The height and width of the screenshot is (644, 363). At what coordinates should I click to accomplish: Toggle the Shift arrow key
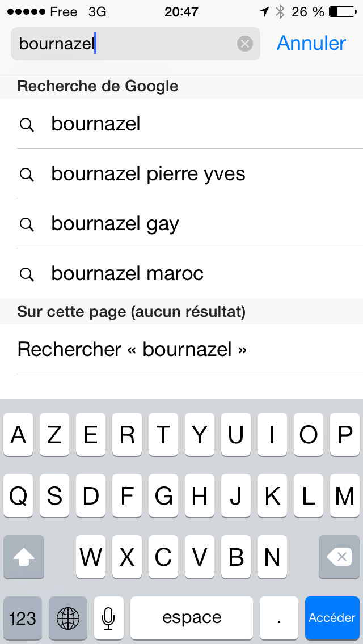tap(24, 557)
